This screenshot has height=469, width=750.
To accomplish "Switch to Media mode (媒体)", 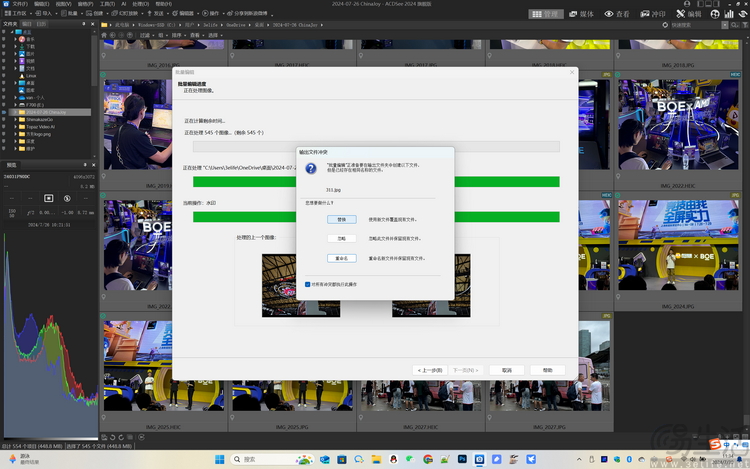I will (581, 14).
